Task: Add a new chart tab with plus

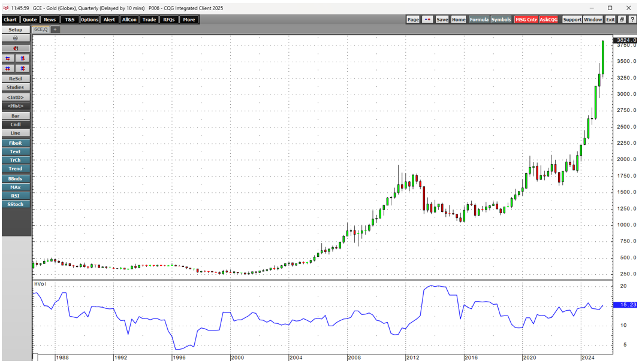Action: pos(55,29)
